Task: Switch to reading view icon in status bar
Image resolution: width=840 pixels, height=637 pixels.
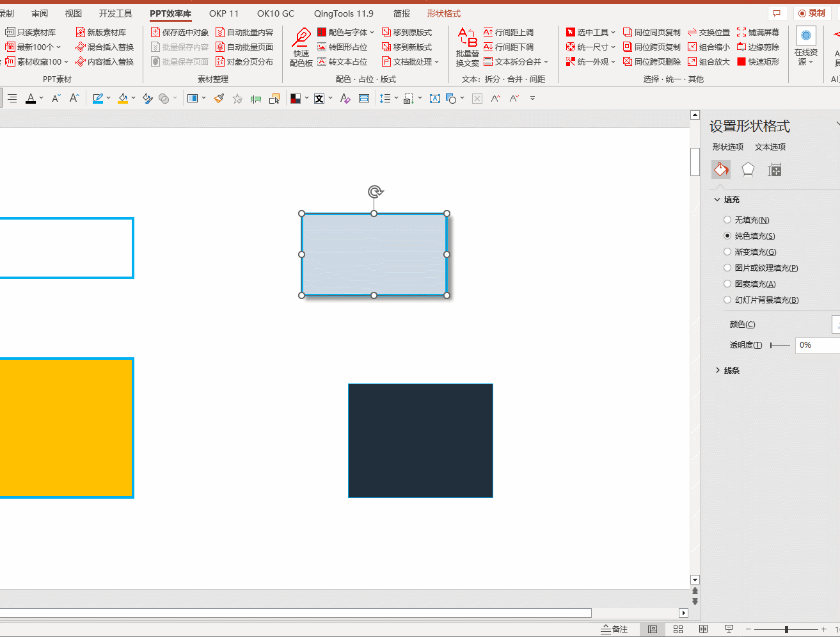Action: (703, 629)
